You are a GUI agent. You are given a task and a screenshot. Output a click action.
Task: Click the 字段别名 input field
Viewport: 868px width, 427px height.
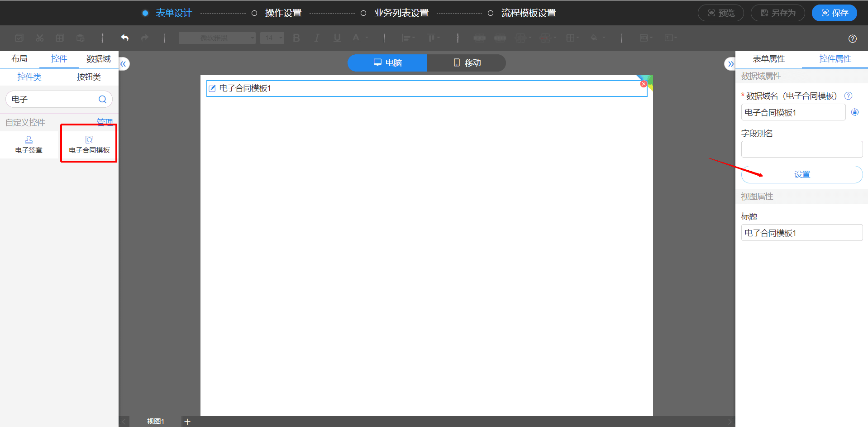point(802,149)
